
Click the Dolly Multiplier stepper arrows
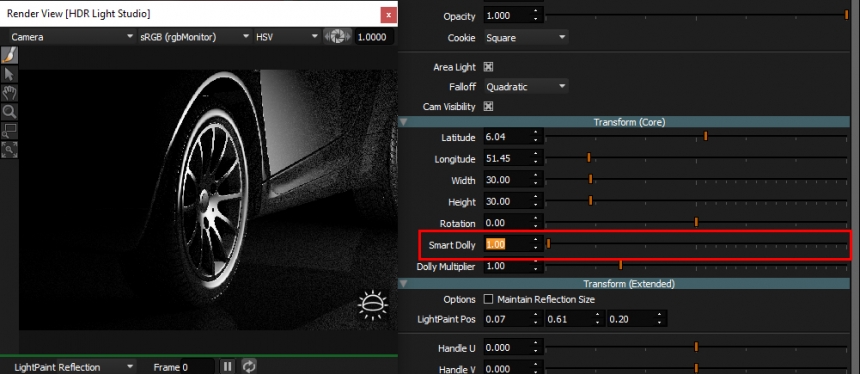pyautogui.click(x=536, y=266)
